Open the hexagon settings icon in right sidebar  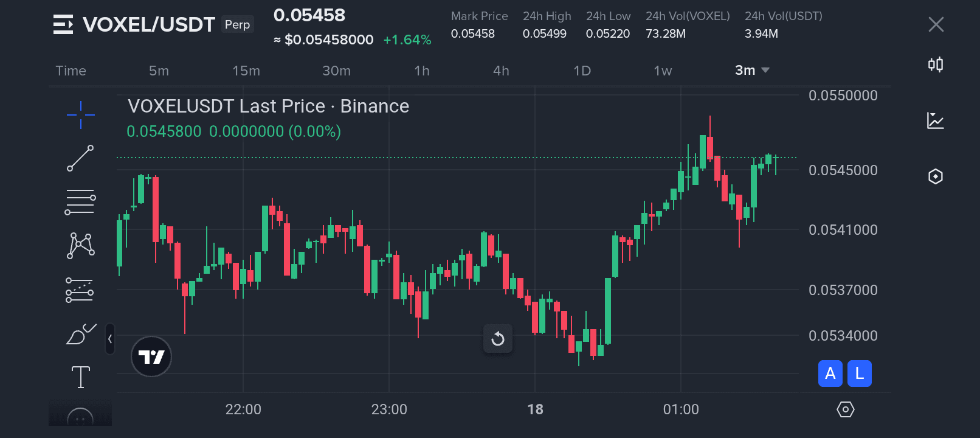(x=936, y=176)
